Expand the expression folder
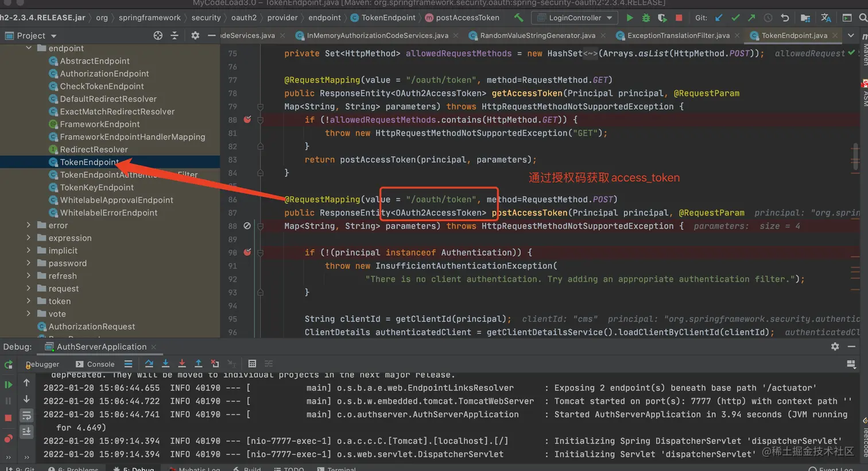The width and height of the screenshot is (868, 471). pos(29,238)
